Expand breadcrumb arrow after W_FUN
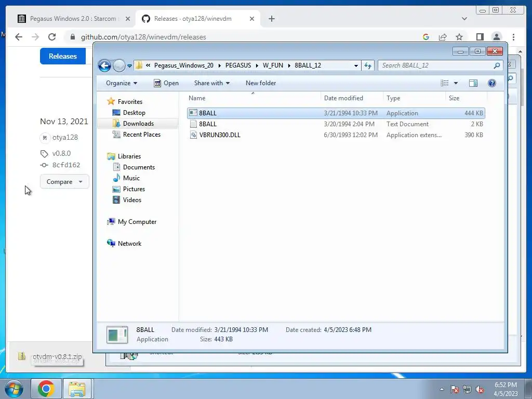This screenshot has width=532, height=399. click(289, 65)
